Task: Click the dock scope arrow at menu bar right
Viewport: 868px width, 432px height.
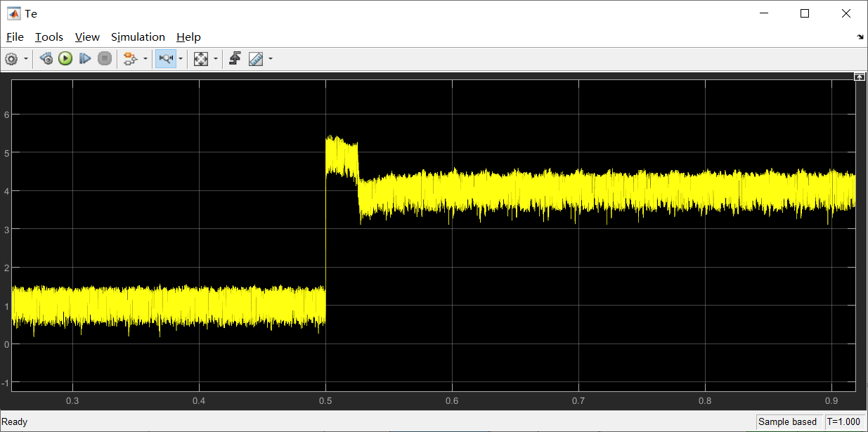Action: (860, 37)
